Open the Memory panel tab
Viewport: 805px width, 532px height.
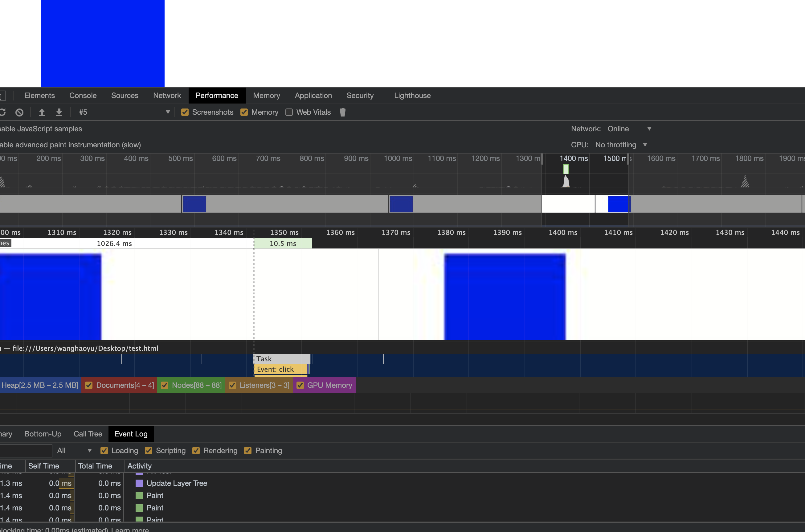pyautogui.click(x=266, y=96)
